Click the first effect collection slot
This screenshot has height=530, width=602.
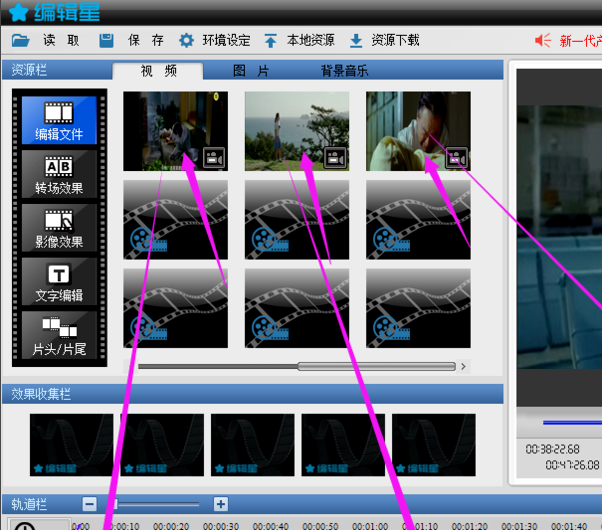[x=71, y=445]
